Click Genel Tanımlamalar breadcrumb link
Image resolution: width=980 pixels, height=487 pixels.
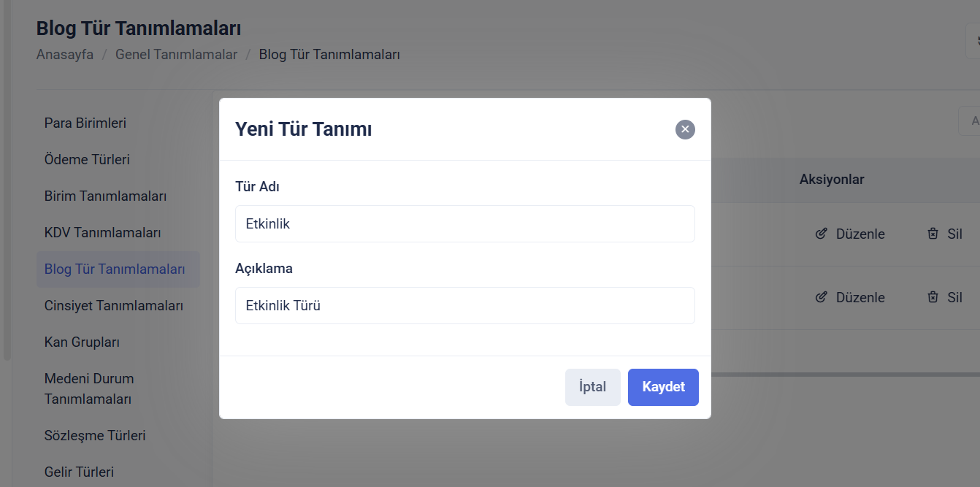[x=176, y=54]
